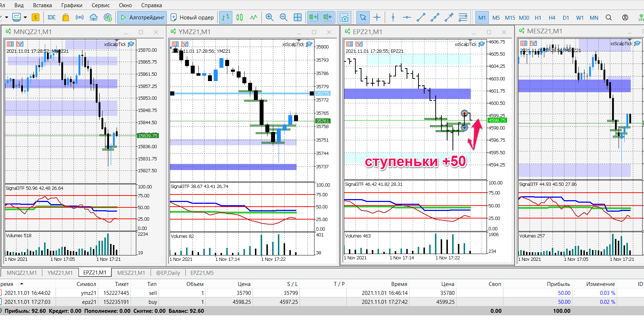Screen dimensions: 644x320
Task: Select the D1 timeframe
Action: pyautogui.click(x=566, y=18)
